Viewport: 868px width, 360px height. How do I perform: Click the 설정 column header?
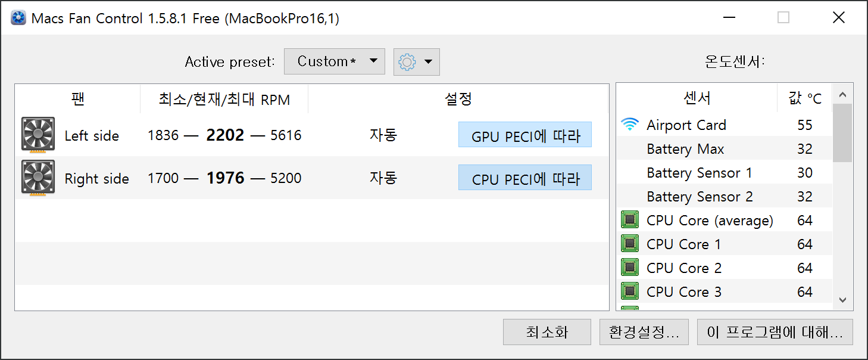pos(458,99)
